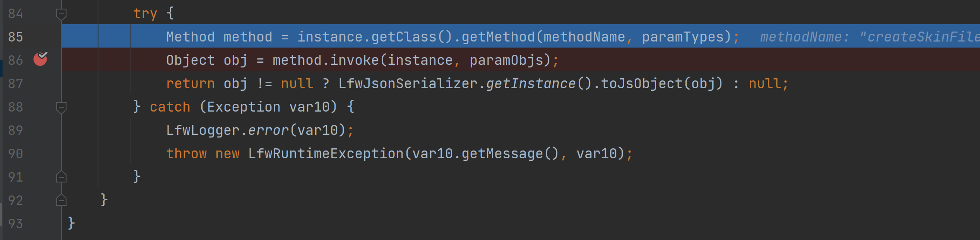Viewport: 980px width, 240px height.
Task: Click the Exception type in catch clause
Action: click(244, 107)
